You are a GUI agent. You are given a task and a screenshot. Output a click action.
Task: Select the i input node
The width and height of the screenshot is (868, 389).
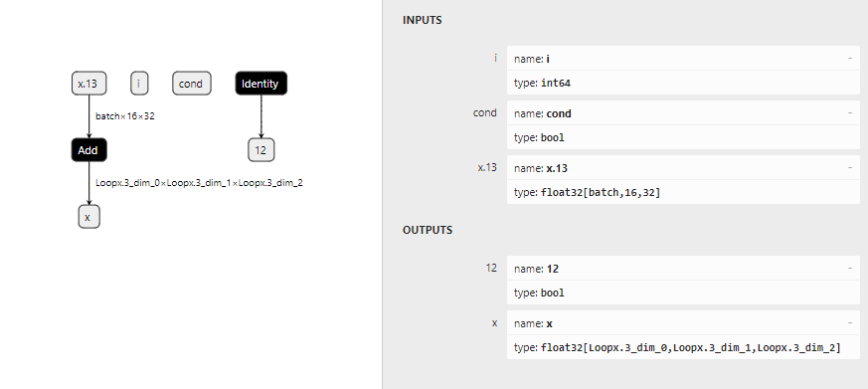[139, 84]
